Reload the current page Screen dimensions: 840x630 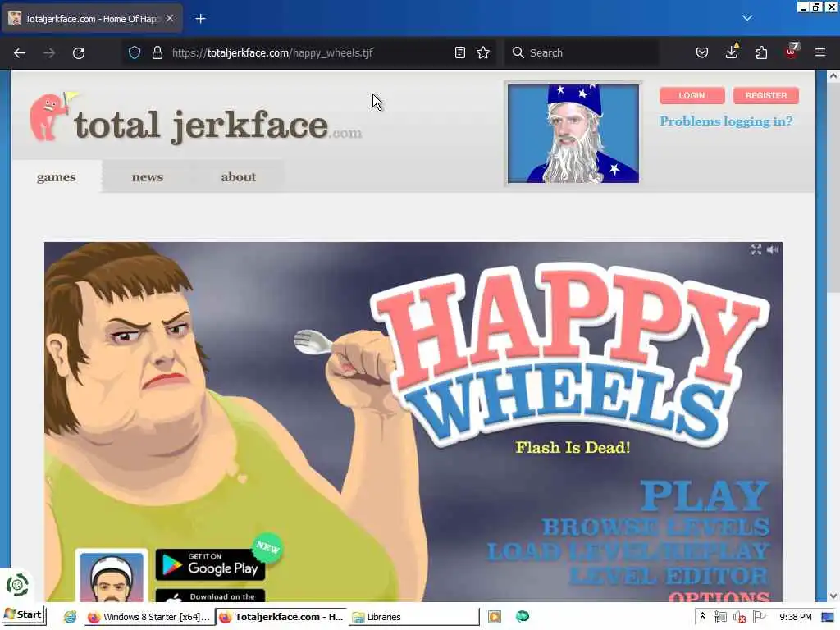pyautogui.click(x=79, y=53)
